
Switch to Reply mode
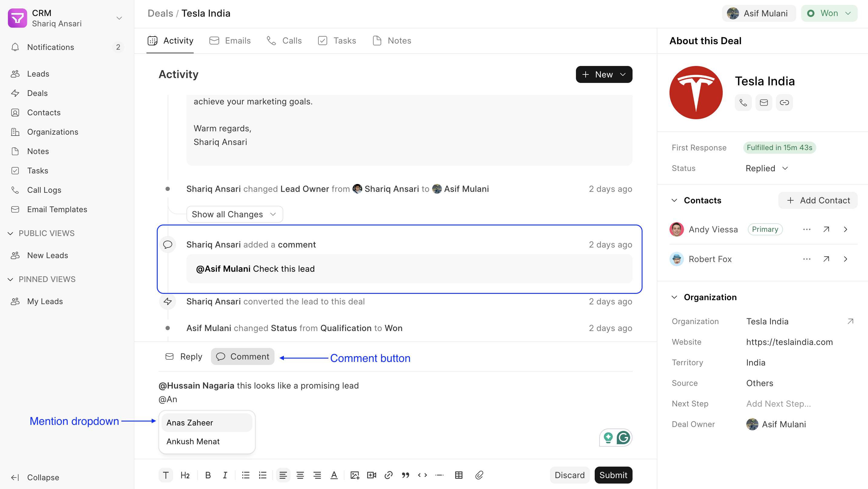(184, 356)
